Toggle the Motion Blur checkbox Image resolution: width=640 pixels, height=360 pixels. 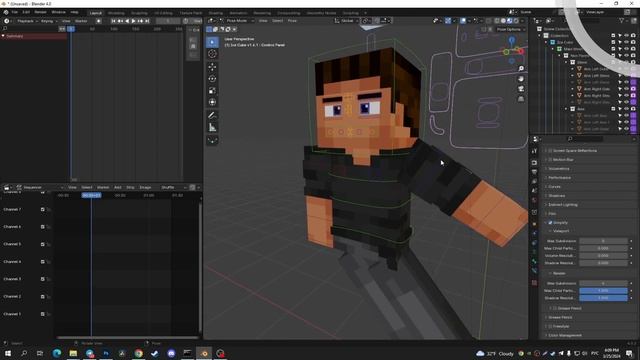(550, 160)
